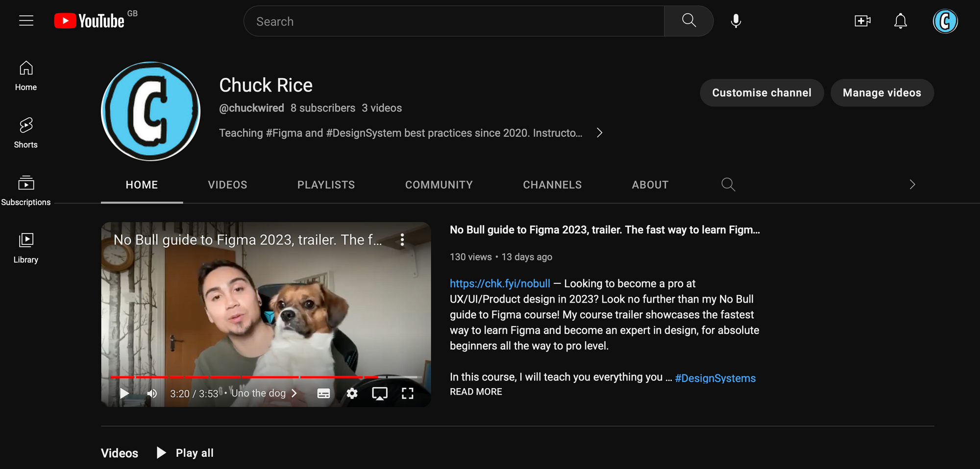Click the @chuckwired handle
This screenshot has height=469, width=980.
pos(251,108)
